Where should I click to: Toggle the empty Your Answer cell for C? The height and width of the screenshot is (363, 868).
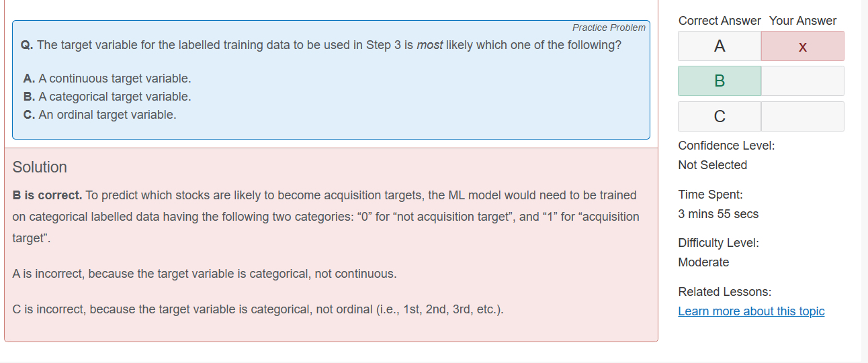click(x=802, y=117)
